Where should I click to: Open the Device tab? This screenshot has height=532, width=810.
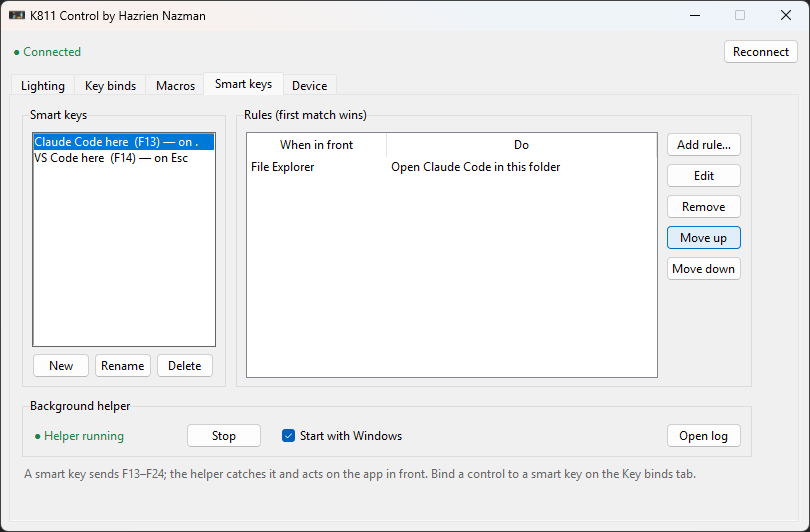click(x=309, y=85)
